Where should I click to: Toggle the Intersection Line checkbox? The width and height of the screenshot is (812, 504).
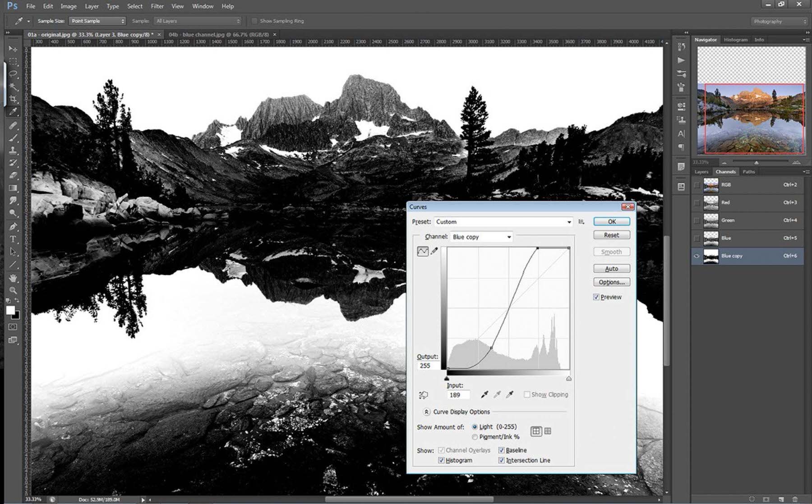click(501, 460)
